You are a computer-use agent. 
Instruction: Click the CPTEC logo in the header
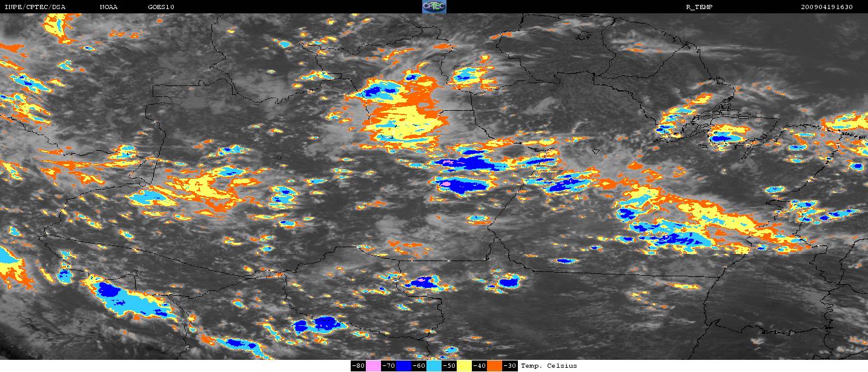coord(434,7)
